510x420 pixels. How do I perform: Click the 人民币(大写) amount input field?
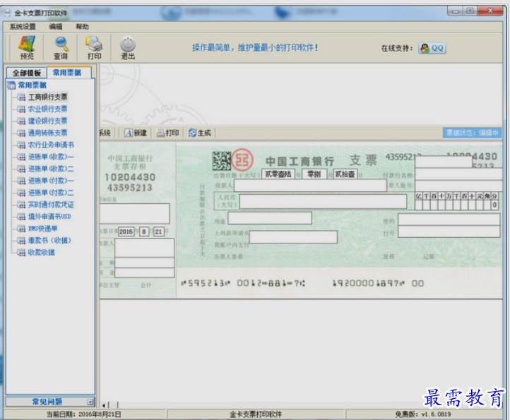click(323, 202)
